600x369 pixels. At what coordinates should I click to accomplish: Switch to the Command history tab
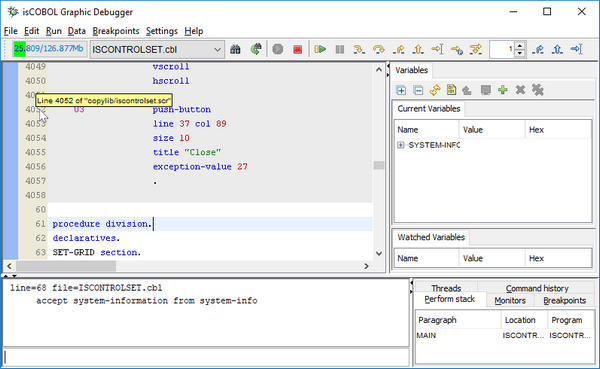537,288
